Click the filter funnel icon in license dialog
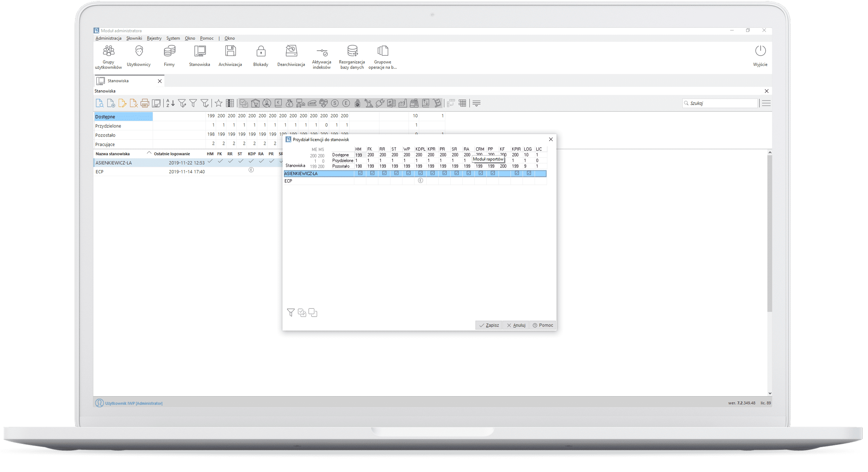Viewport: 868px width, 472px height. 291,312
